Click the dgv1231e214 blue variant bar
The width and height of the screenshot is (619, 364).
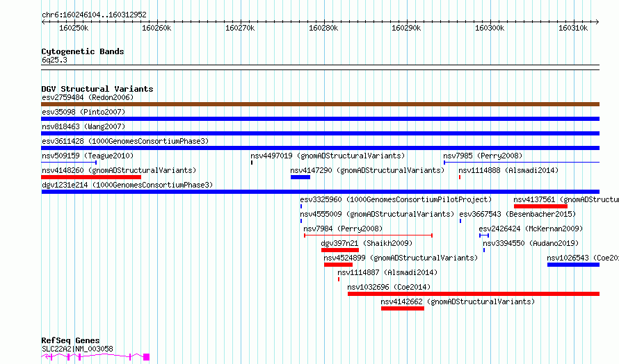point(320,192)
